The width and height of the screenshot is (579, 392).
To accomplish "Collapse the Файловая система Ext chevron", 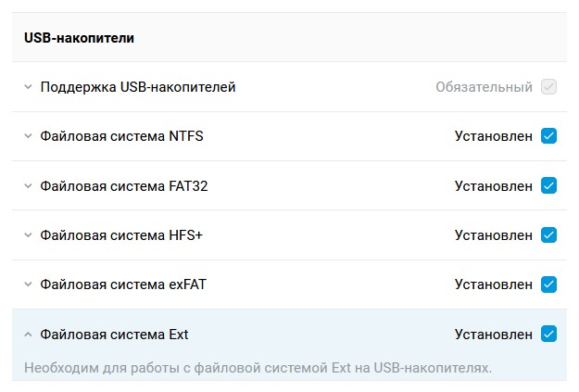I will click(28, 334).
